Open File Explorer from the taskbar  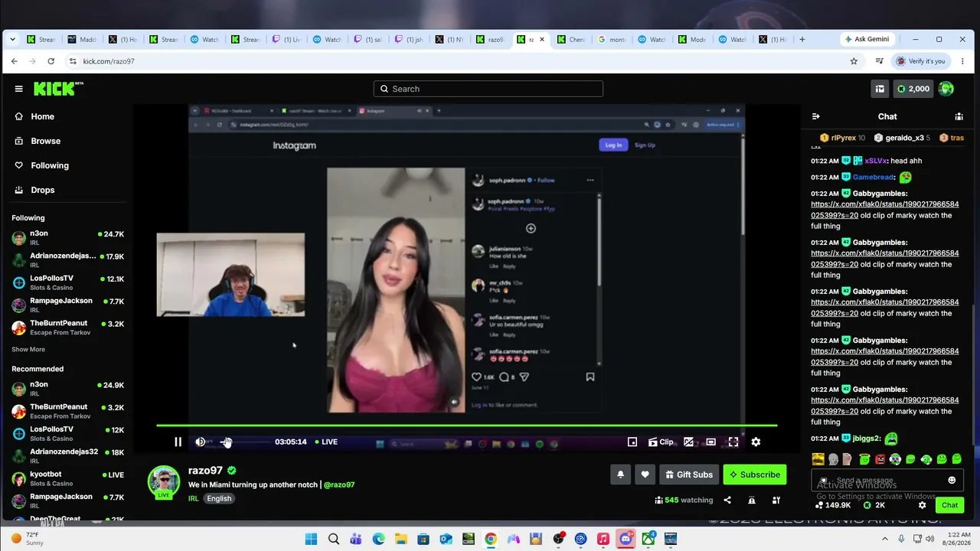click(x=401, y=539)
